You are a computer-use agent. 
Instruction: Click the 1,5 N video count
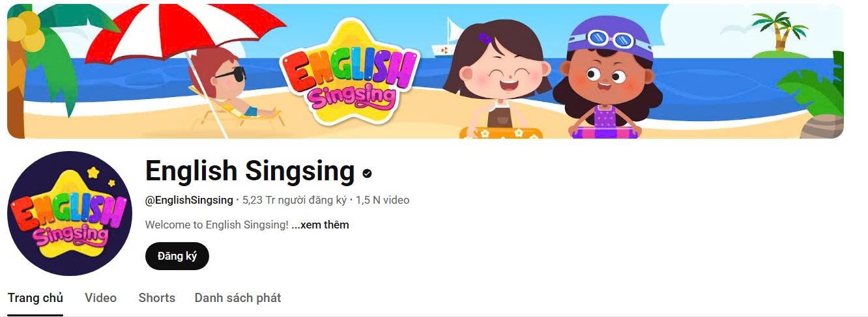point(383,200)
